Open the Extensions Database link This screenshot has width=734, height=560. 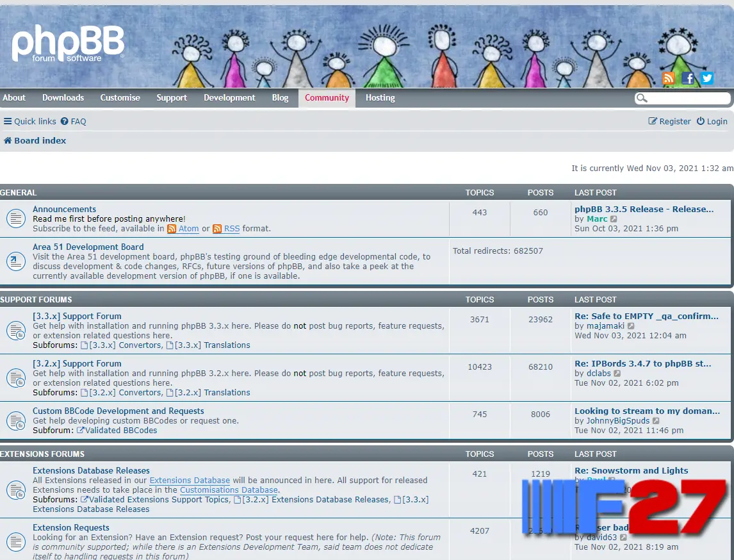click(190, 481)
